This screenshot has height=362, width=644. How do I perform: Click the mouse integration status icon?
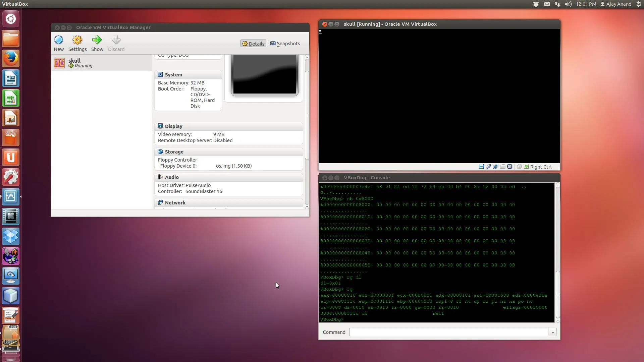519,167
